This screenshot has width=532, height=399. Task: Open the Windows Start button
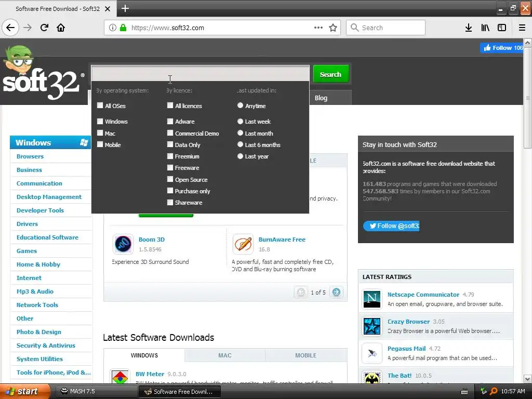pyautogui.click(x=24, y=391)
